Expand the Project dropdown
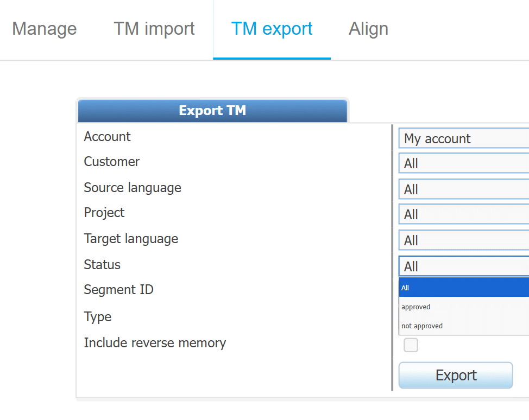The height and width of the screenshot is (420, 529). [x=464, y=214]
